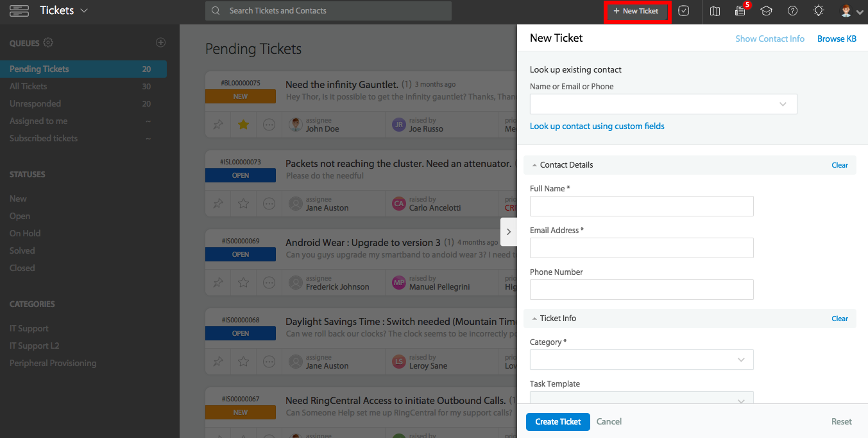The image size is (868, 438).
Task: Open more options for the Android Wear ticket
Action: [269, 283]
